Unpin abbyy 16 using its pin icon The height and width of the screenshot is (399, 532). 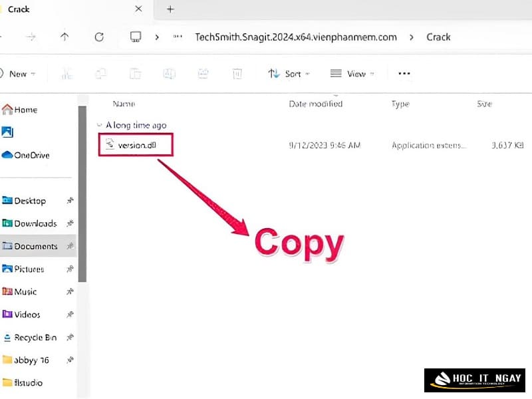[70, 360]
